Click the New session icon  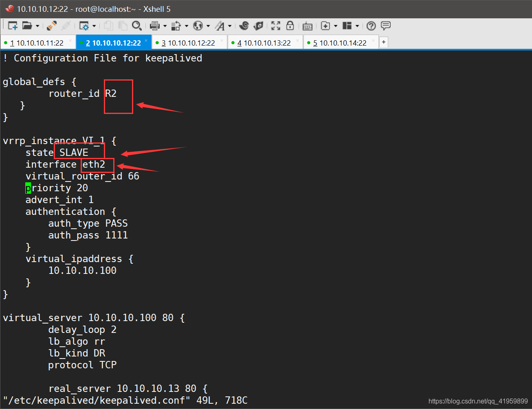pos(13,26)
